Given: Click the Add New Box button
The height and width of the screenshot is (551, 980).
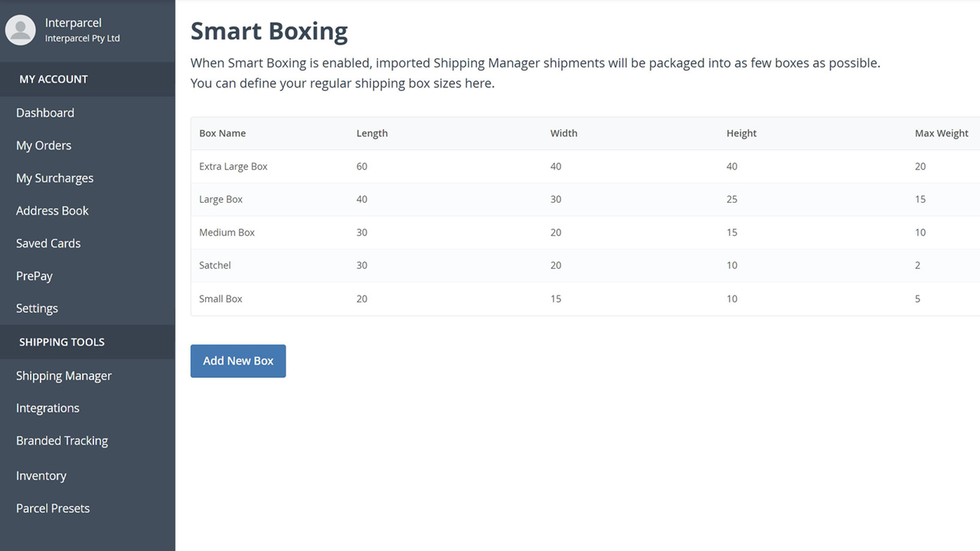Looking at the screenshot, I should (238, 360).
